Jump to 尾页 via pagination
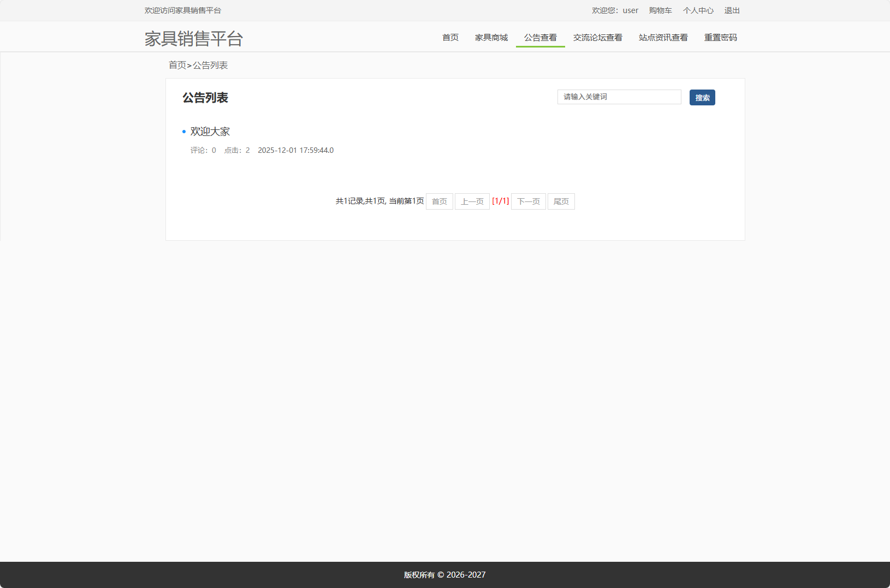The height and width of the screenshot is (588, 890). pyautogui.click(x=561, y=201)
